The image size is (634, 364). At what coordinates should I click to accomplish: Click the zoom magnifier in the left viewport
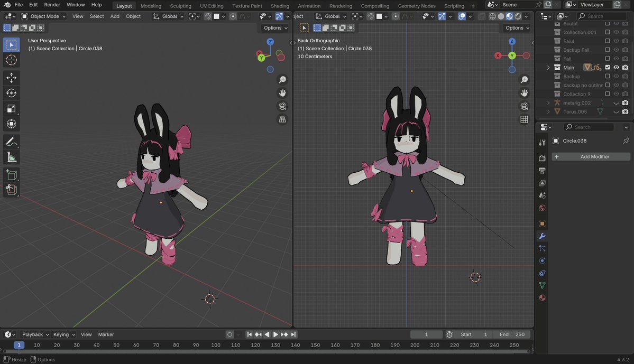point(282,80)
